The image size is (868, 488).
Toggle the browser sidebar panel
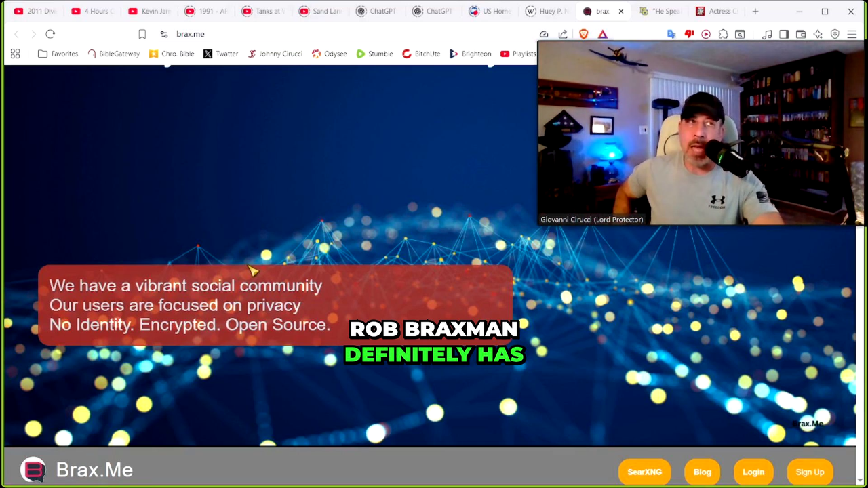[784, 34]
